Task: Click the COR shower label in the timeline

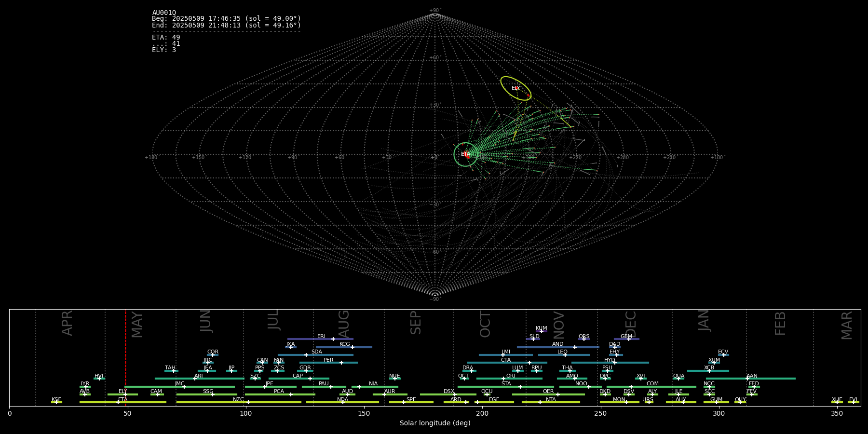Action: [213, 352]
